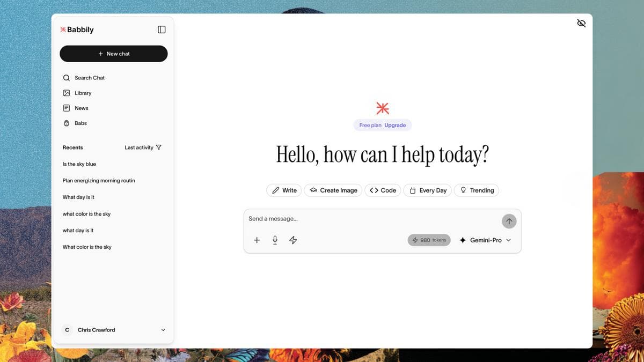The height and width of the screenshot is (362, 644).
Task: Focus the Send a message input field
Action: [370, 219]
